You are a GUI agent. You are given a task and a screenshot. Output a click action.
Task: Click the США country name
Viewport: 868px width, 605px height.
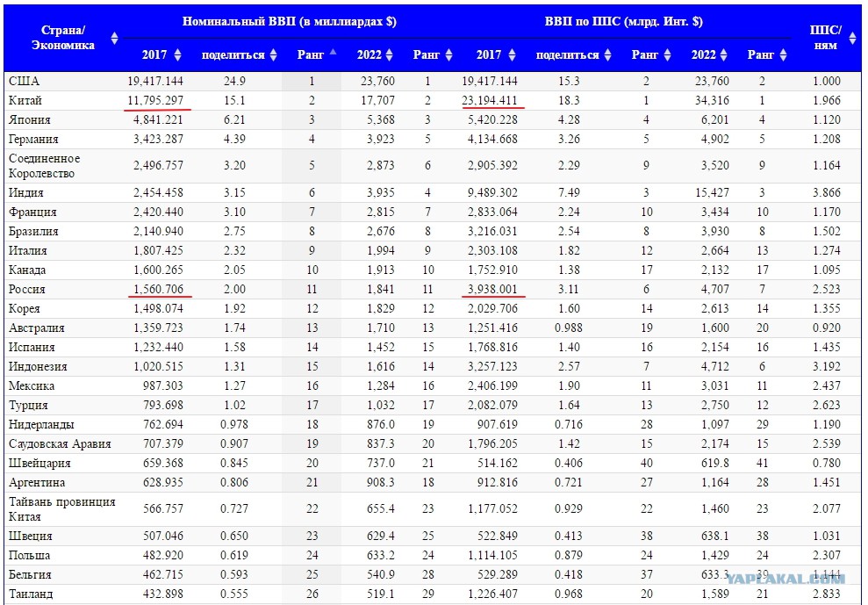(x=24, y=81)
